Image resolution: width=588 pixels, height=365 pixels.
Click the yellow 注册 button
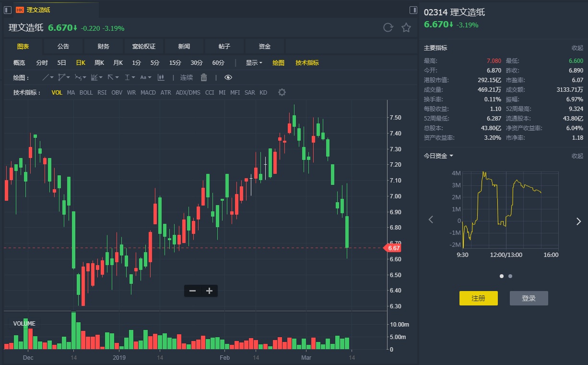click(478, 298)
